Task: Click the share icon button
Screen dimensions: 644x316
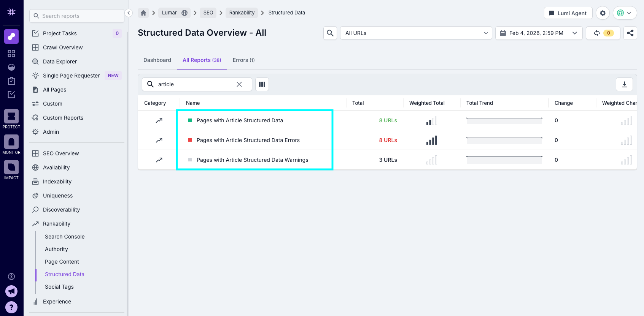Action: coord(630,33)
